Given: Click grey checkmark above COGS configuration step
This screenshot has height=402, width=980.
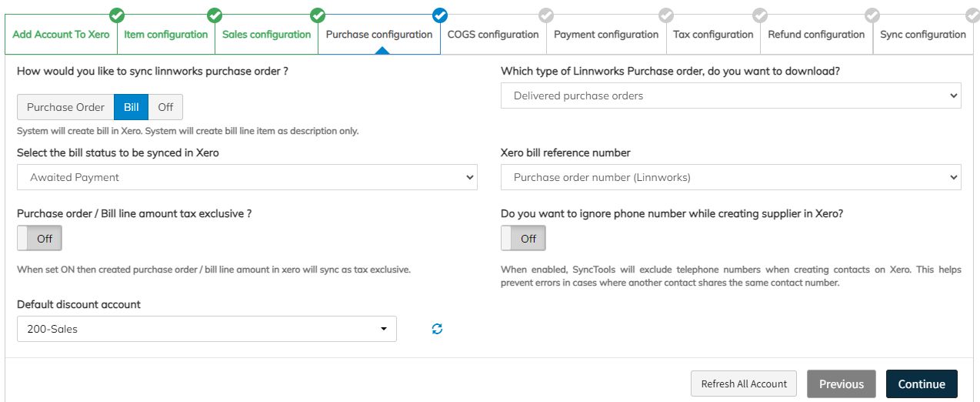Looking at the screenshot, I should (545, 15).
